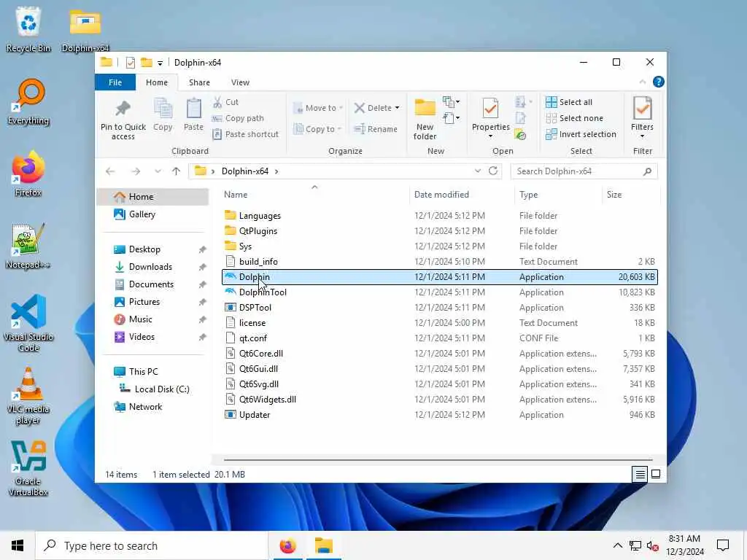
Task: Create a New folder from the ribbon
Action: (425, 119)
